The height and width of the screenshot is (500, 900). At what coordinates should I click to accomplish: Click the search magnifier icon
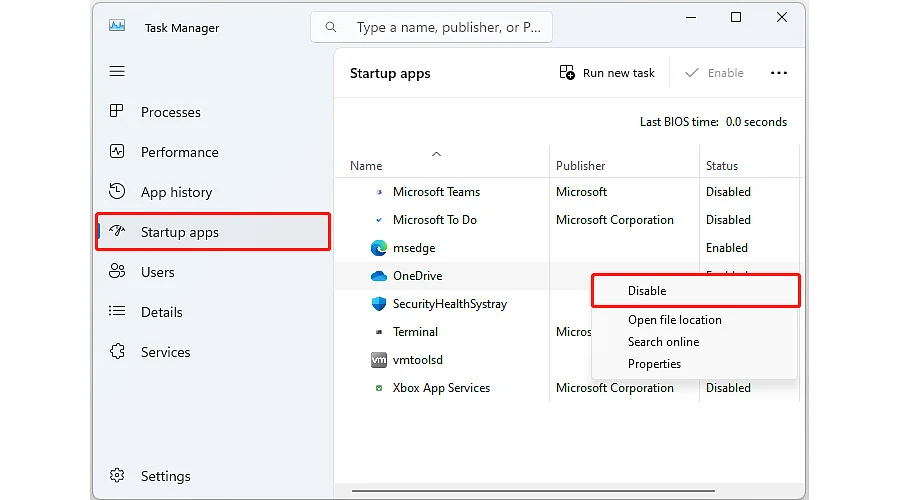click(x=331, y=27)
